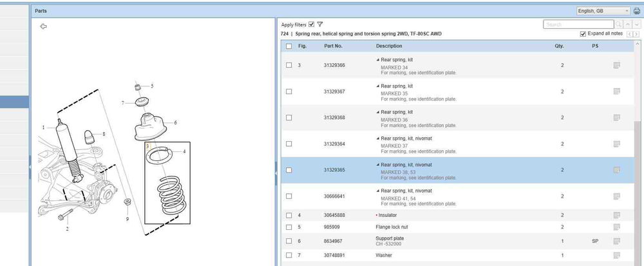The height and width of the screenshot is (266, 644).
Task: Open the English, GB language dropdown
Action: tap(603, 11)
